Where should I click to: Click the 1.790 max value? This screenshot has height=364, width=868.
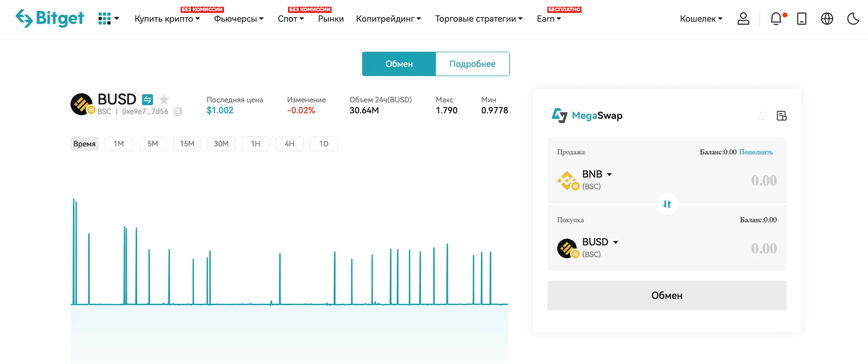click(x=447, y=110)
